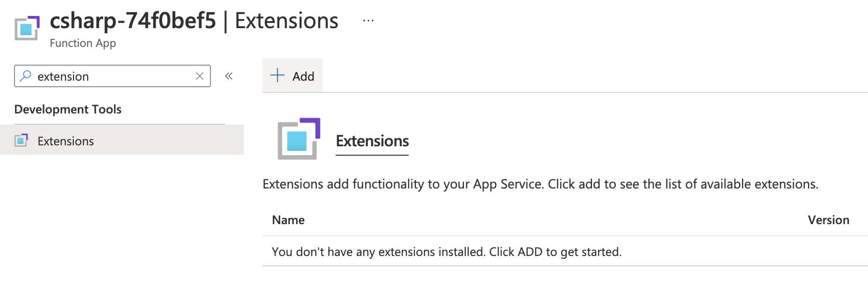Open the ellipsis menu next to the title
Viewport: 868px width, 286px height.
tap(368, 20)
